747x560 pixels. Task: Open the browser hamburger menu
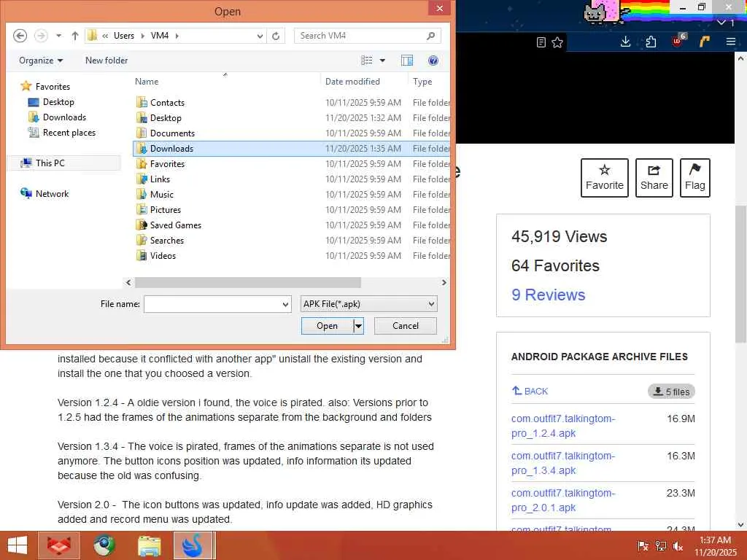point(731,42)
